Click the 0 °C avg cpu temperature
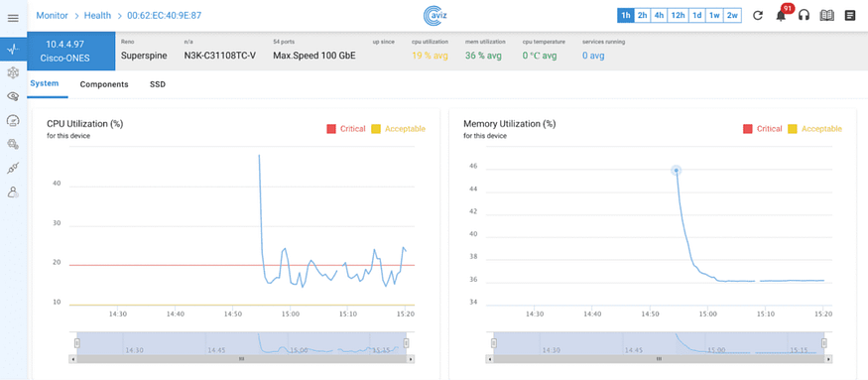The image size is (868, 380). pyautogui.click(x=540, y=56)
